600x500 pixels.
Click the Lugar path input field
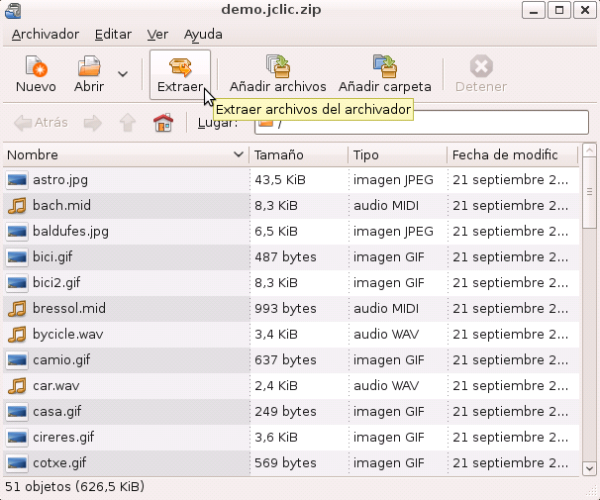tap(430, 123)
